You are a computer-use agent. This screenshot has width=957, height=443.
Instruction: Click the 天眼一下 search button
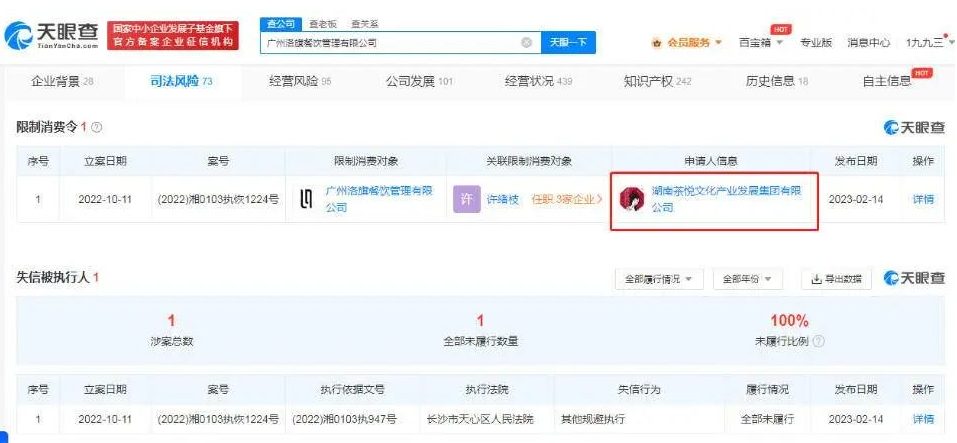click(x=568, y=42)
